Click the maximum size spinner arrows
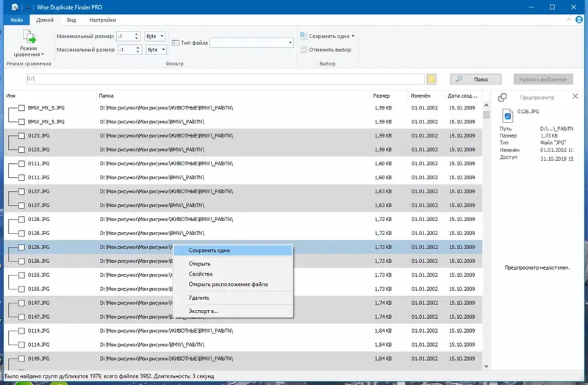This screenshot has width=588, height=385. 138,50
